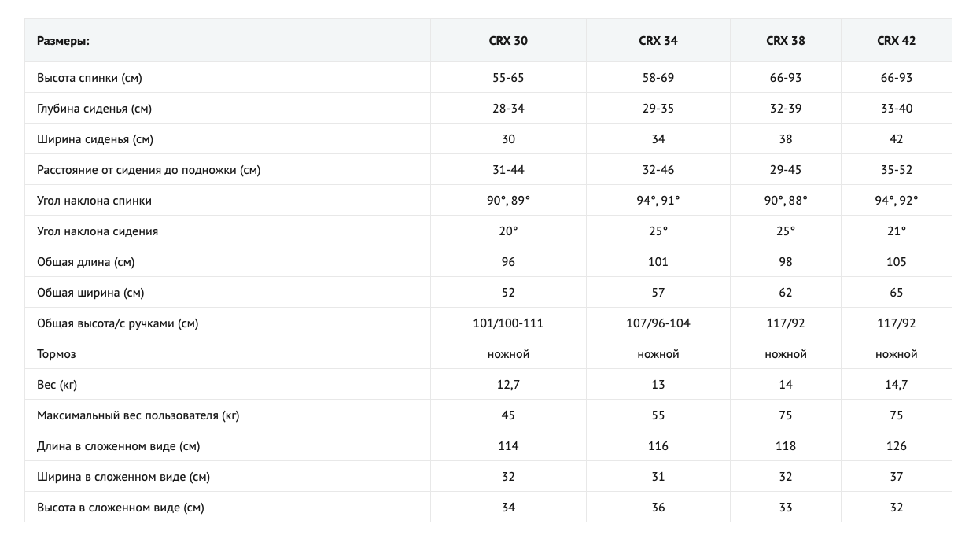Screen dimensions: 980x539
Task: Select the 107/96-104 value under CRX 34
Action: (x=658, y=323)
